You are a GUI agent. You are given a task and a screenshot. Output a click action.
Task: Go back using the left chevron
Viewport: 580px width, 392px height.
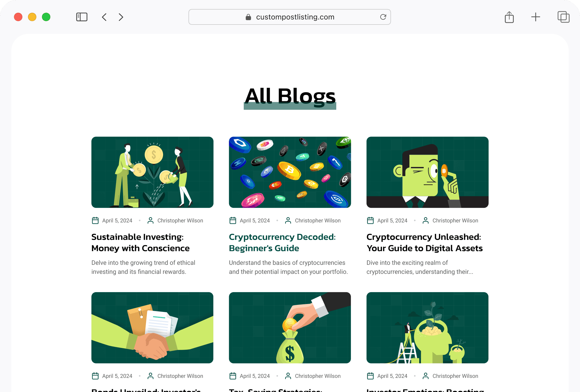click(104, 17)
